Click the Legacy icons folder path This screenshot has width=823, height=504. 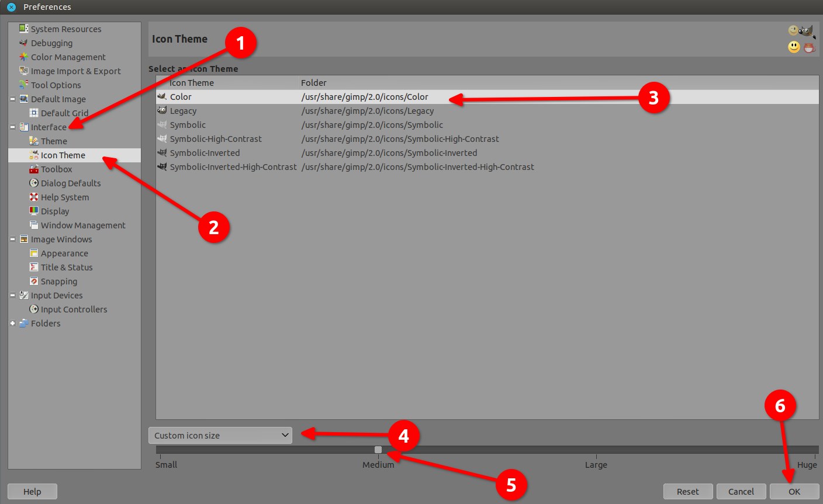click(x=368, y=111)
